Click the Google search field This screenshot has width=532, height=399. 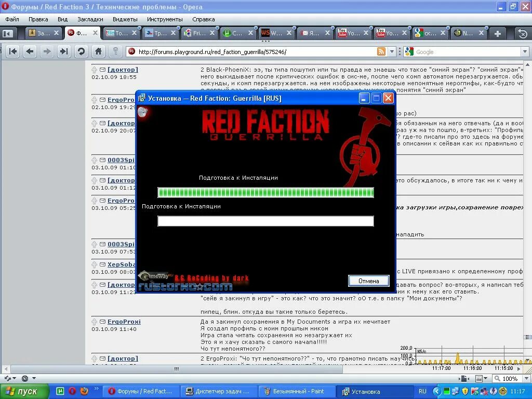click(468, 51)
